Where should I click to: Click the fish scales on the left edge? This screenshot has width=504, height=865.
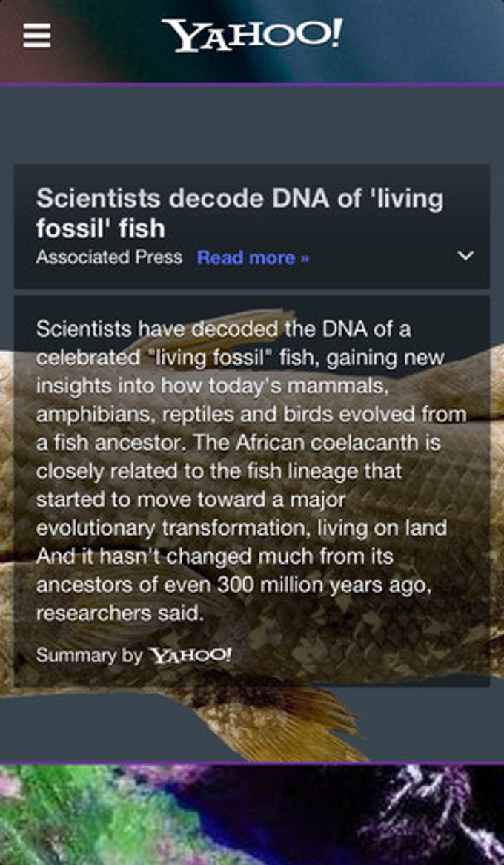click(7, 496)
